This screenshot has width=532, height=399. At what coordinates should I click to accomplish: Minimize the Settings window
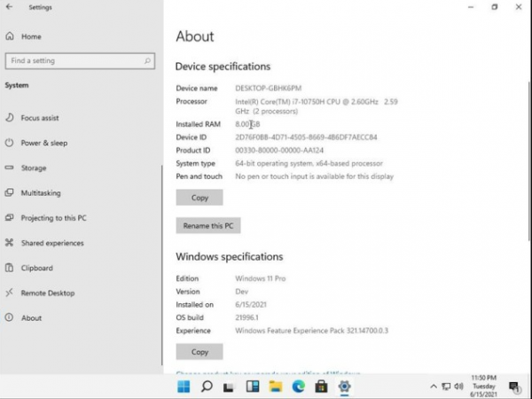[471, 7]
